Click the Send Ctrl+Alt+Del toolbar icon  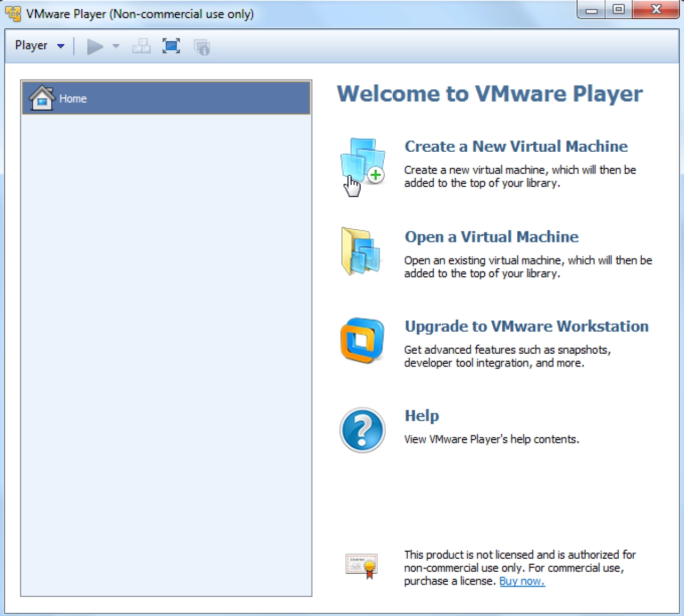point(142,46)
